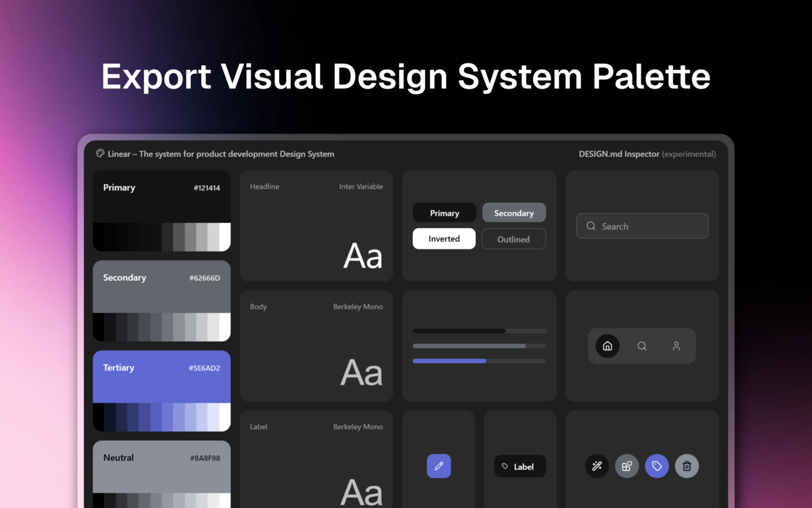This screenshot has height=508, width=812.
Task: Select the magic wand tool
Action: [x=596, y=465]
